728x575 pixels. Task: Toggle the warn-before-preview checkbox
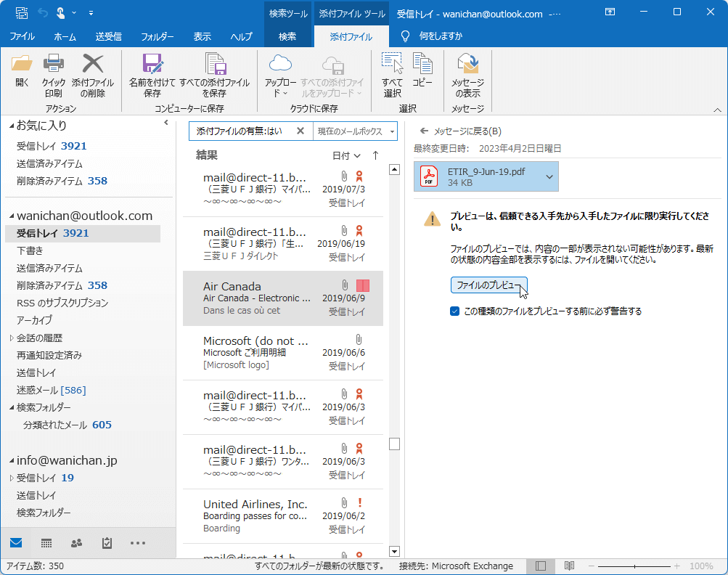coord(454,311)
